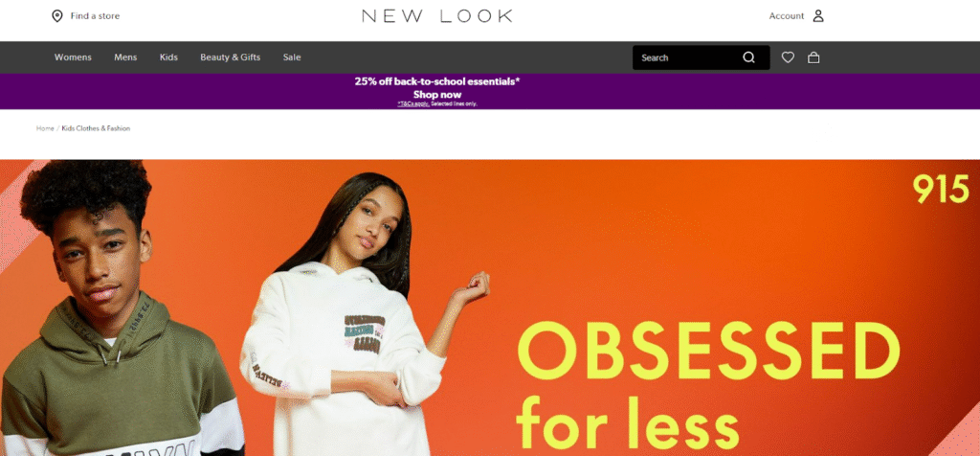Click the search magnifying glass icon

pyautogui.click(x=748, y=57)
